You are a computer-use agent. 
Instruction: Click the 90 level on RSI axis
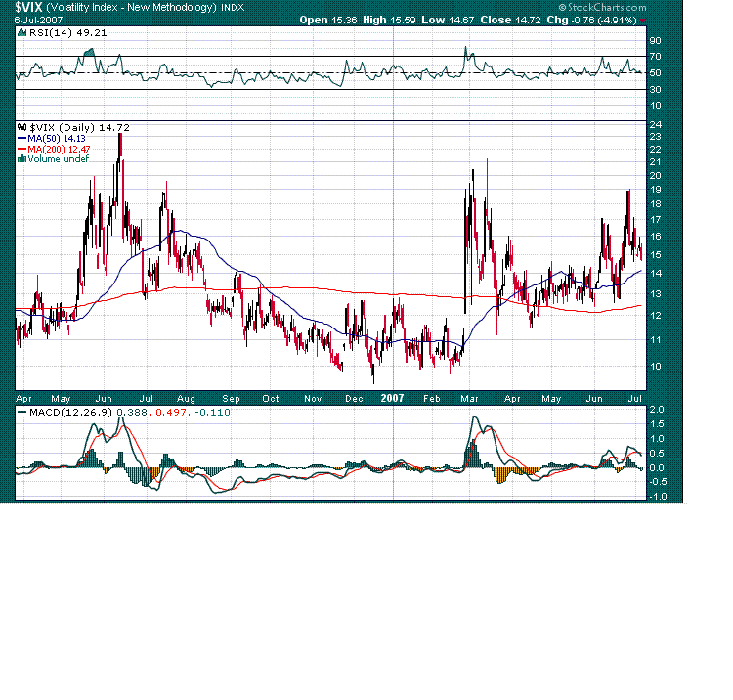point(655,41)
